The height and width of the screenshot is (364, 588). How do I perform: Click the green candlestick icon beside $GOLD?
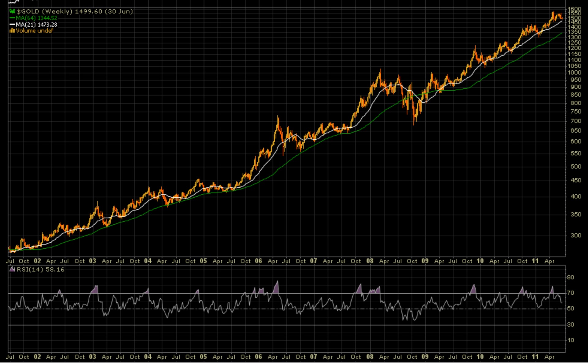pos(12,11)
